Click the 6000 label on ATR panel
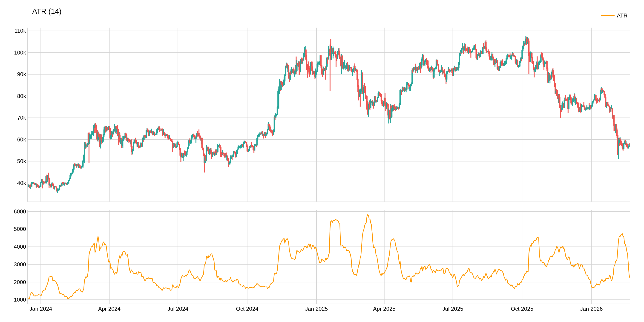644x322 pixels. tap(20, 211)
